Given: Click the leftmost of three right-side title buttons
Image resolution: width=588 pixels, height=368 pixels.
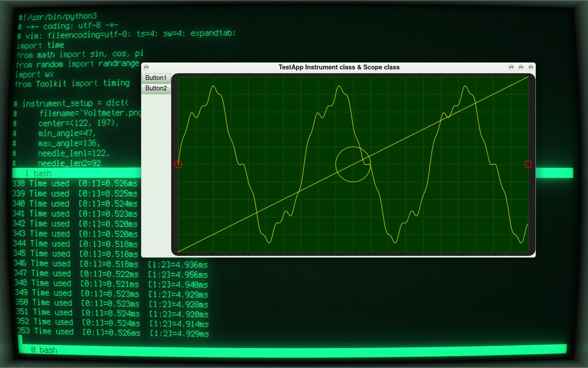Looking at the screenshot, I should click(511, 67).
